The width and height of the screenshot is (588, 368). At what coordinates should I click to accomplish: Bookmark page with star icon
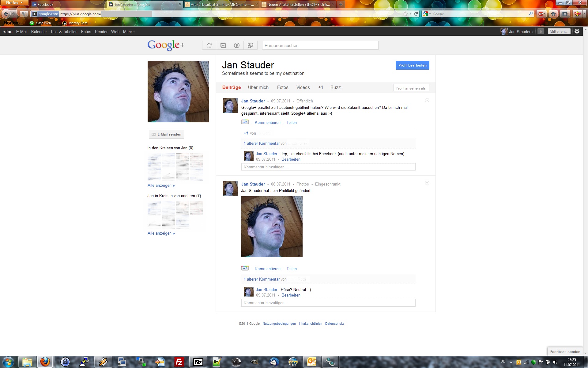click(405, 14)
